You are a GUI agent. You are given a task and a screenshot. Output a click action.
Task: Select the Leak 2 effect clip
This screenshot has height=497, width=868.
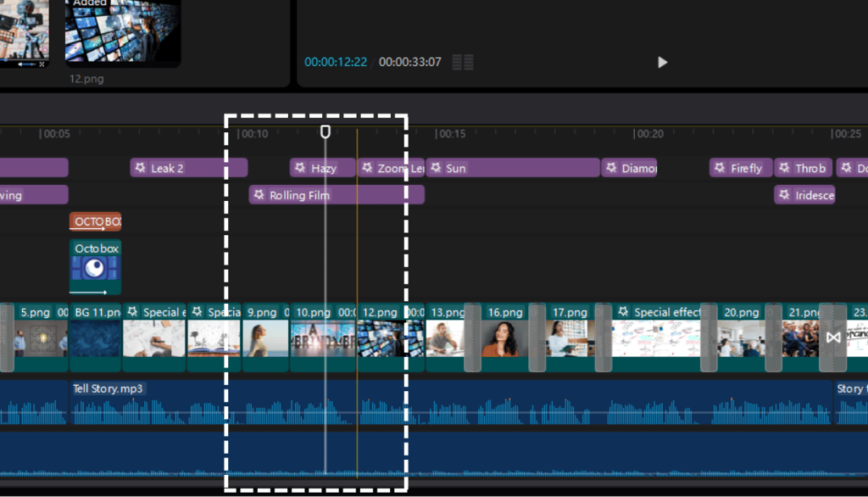(189, 168)
